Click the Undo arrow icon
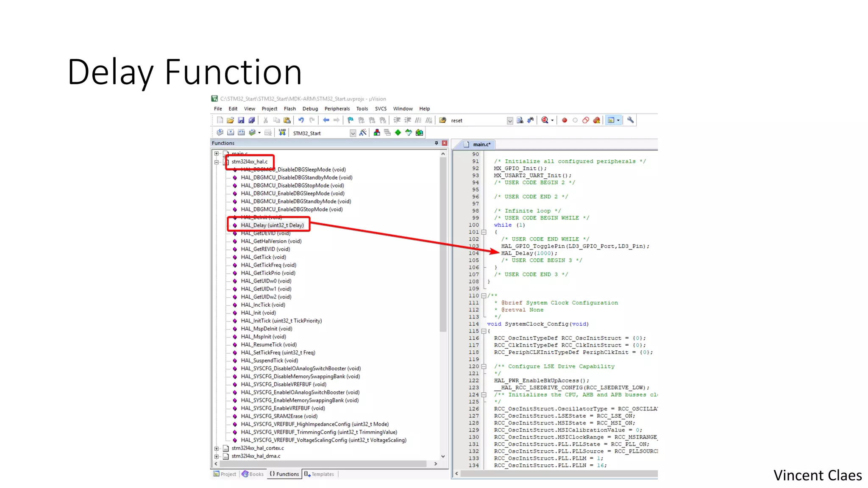Screen dimensions: 868x488 click(301, 120)
